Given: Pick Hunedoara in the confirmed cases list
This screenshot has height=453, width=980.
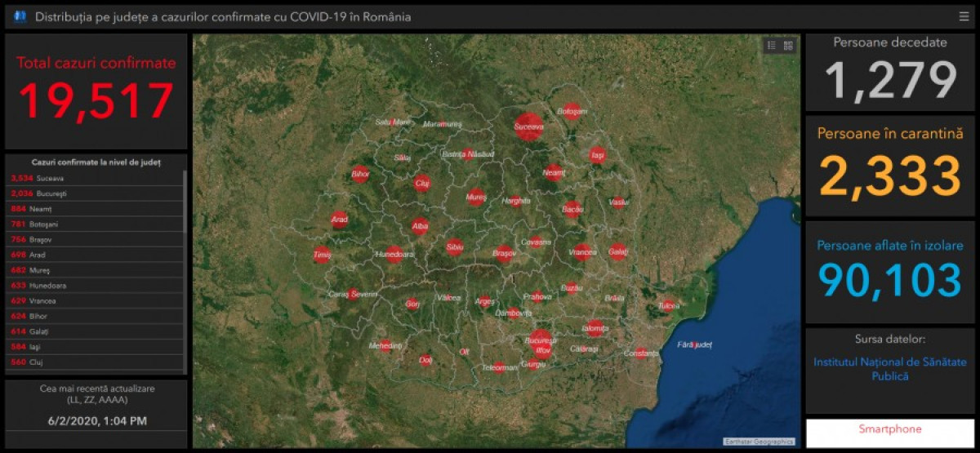Looking at the screenshot, I should tap(94, 286).
